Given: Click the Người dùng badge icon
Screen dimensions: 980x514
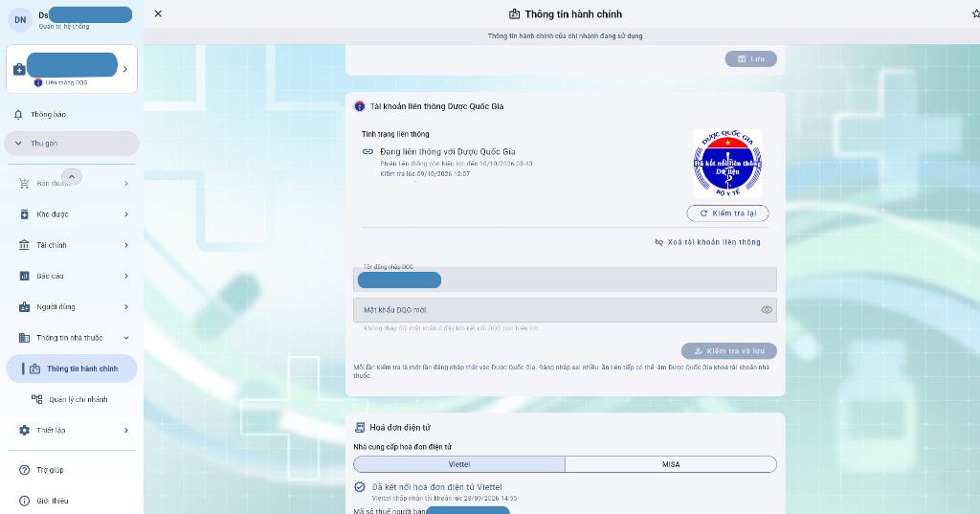Looking at the screenshot, I should point(24,307).
